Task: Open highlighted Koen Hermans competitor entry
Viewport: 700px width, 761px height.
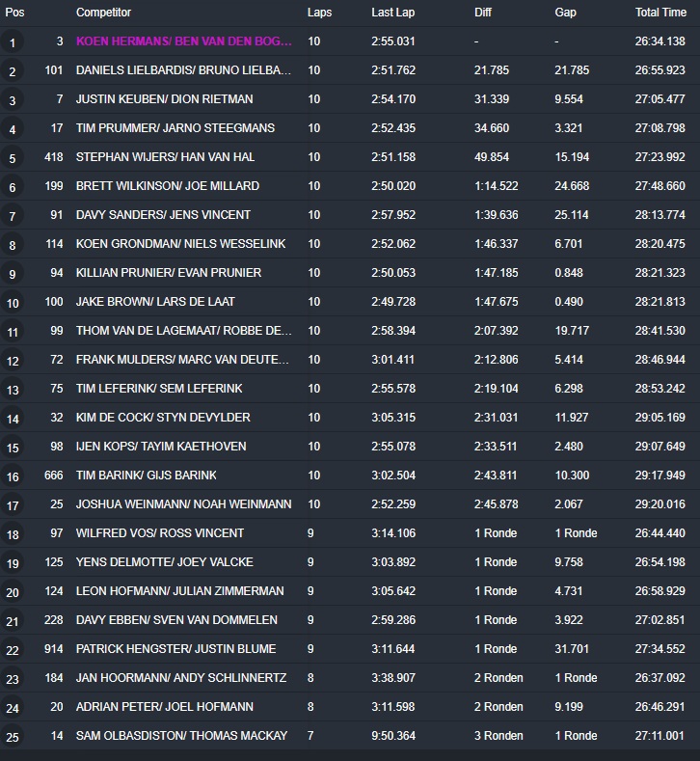Action: point(183,41)
